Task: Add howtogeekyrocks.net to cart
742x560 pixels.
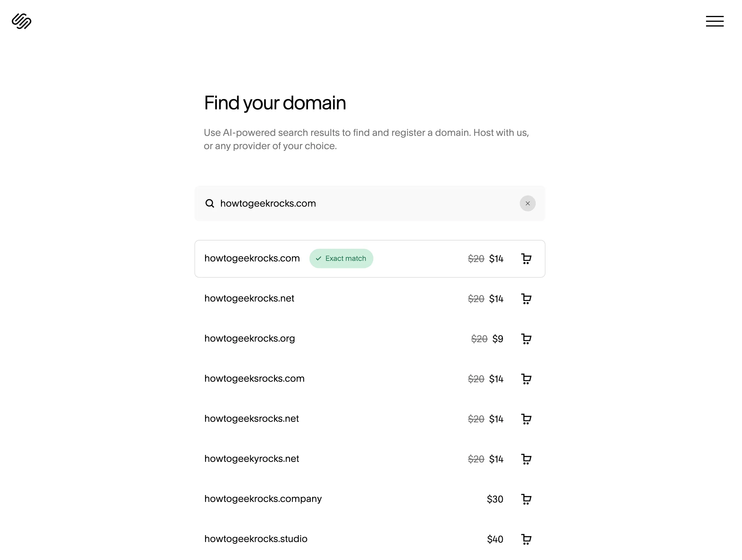Action: [x=526, y=459]
